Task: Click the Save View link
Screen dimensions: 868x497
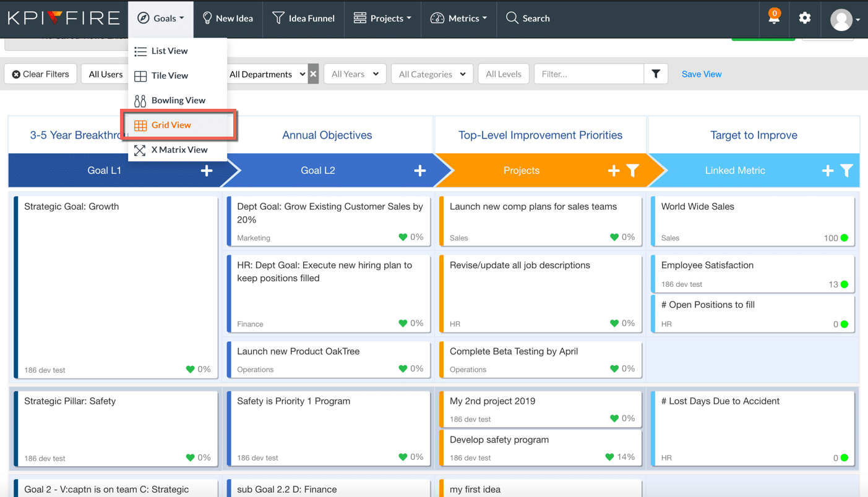Action: [702, 74]
